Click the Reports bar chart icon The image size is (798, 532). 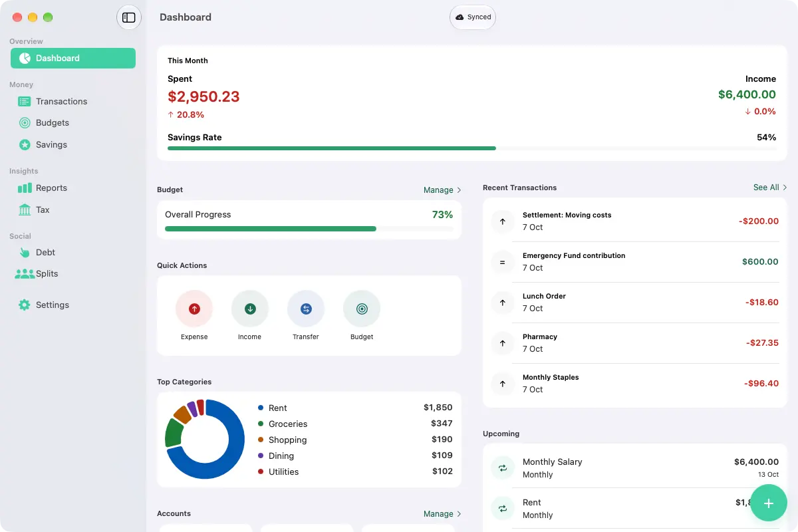pyautogui.click(x=25, y=188)
